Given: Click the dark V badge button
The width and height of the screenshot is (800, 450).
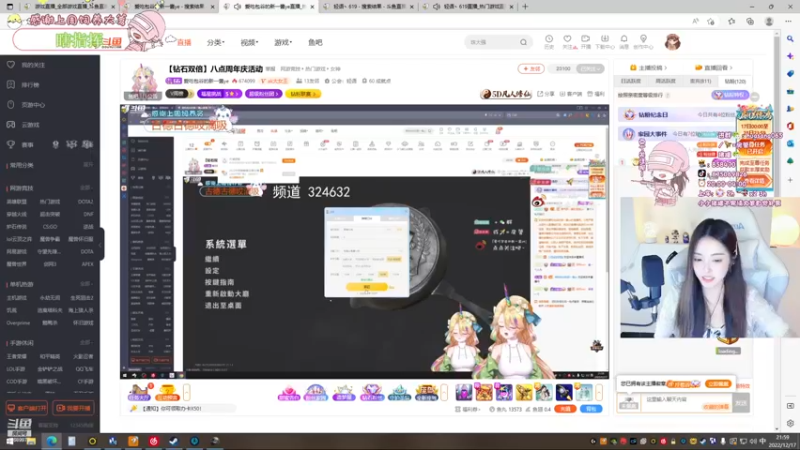Looking at the screenshot, I should 179,94.
